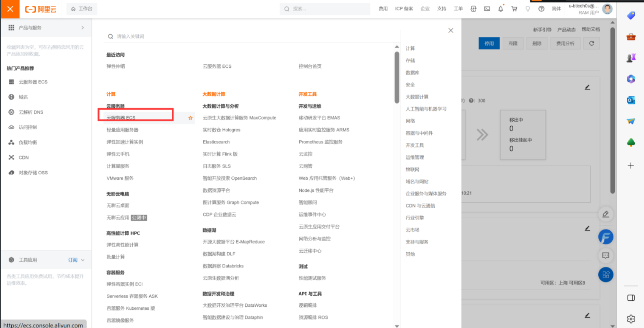Open the Outlook icon in browser sidebar
644x328 pixels.
coord(631,100)
